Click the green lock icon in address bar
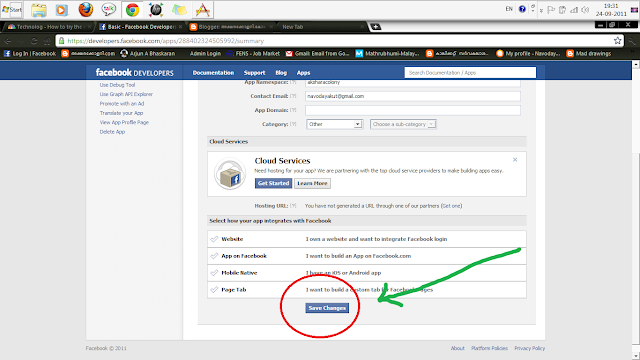The width and height of the screenshot is (640, 360). coord(62,41)
